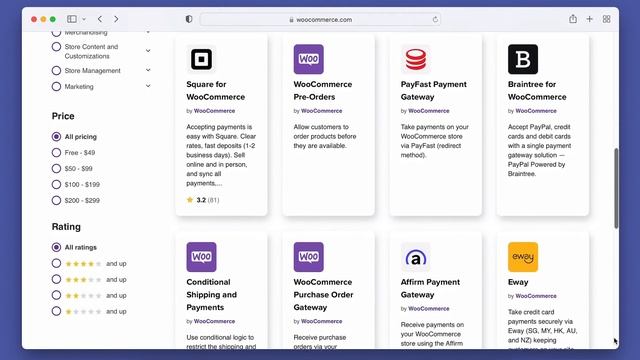Click the Conditional Shipping and Payments Woo logo

[201, 257]
